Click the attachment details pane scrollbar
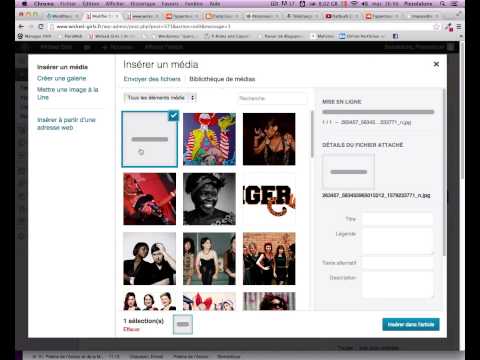This screenshot has height=360, width=480. pyautogui.click(x=444, y=172)
